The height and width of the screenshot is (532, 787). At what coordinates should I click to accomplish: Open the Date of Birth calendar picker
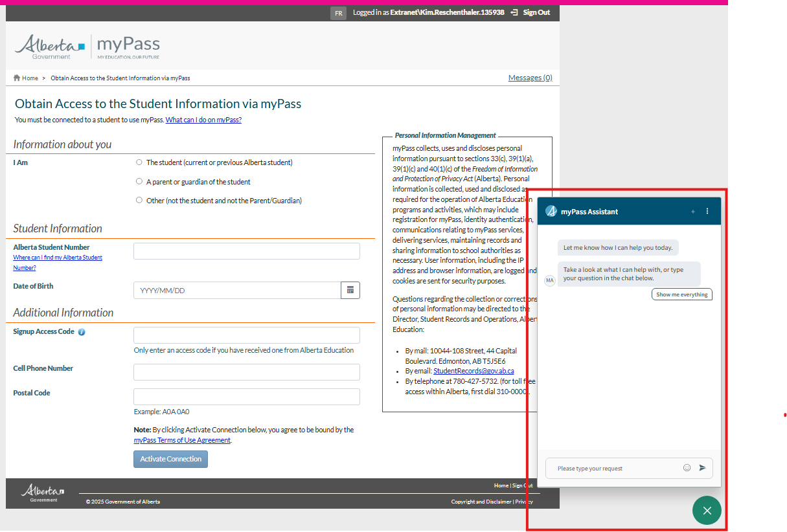pos(350,291)
